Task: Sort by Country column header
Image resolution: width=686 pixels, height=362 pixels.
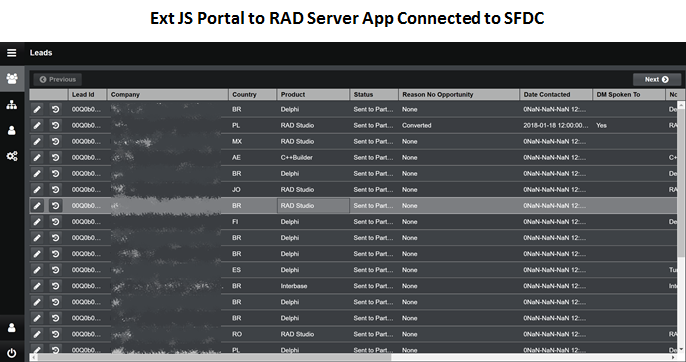Action: coord(252,95)
